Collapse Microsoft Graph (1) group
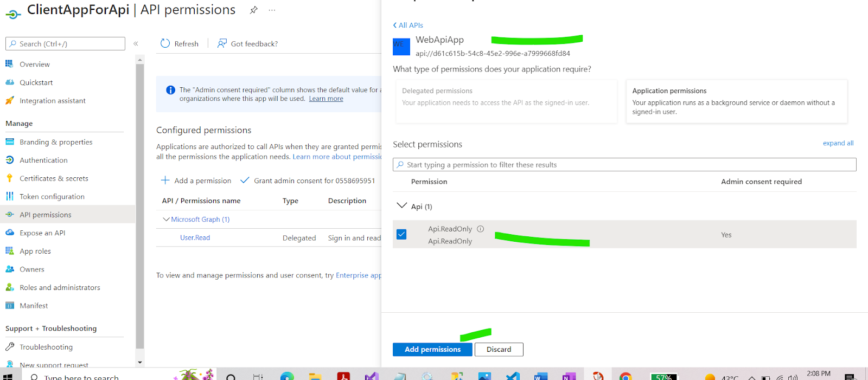The image size is (868, 380). pyautogui.click(x=166, y=220)
